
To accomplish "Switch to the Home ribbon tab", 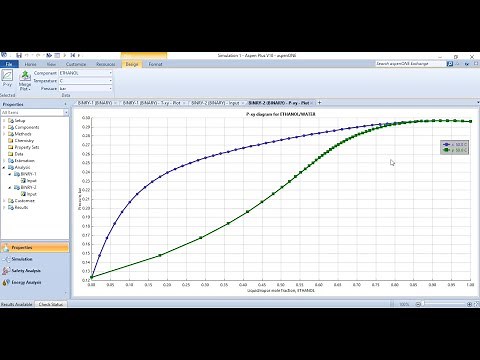I will pyautogui.click(x=30, y=64).
